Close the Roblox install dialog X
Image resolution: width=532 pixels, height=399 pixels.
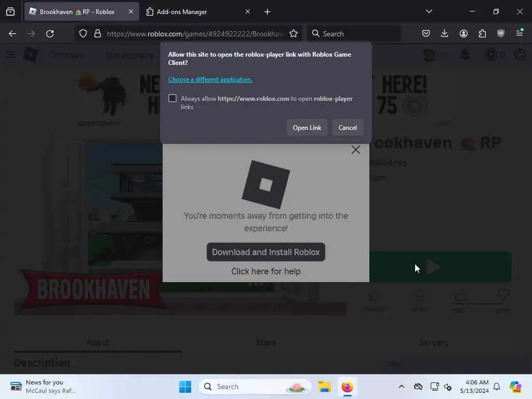pos(355,150)
